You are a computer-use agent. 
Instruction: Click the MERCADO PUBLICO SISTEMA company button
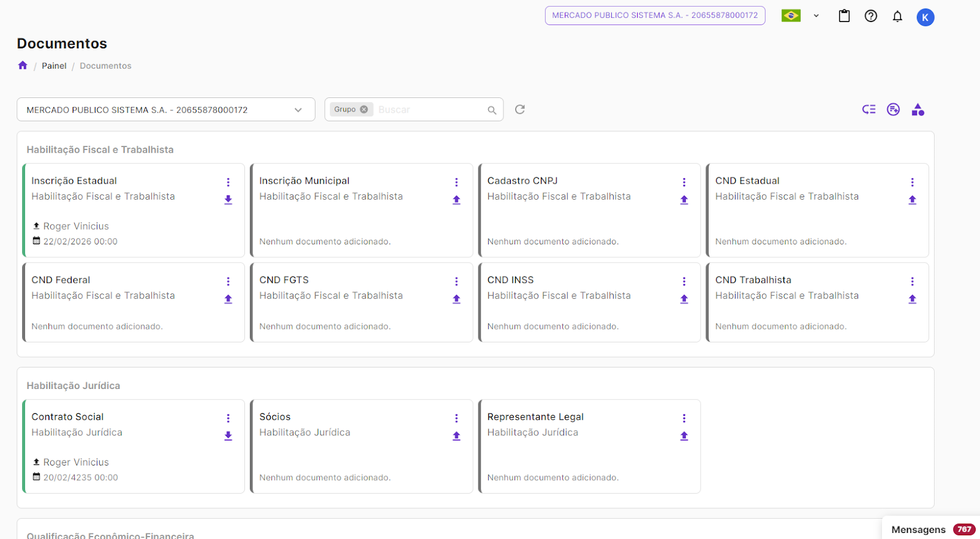tap(655, 15)
